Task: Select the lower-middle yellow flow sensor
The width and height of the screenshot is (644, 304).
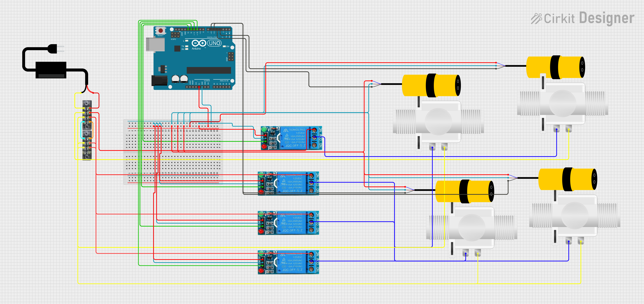Action: tap(465, 191)
